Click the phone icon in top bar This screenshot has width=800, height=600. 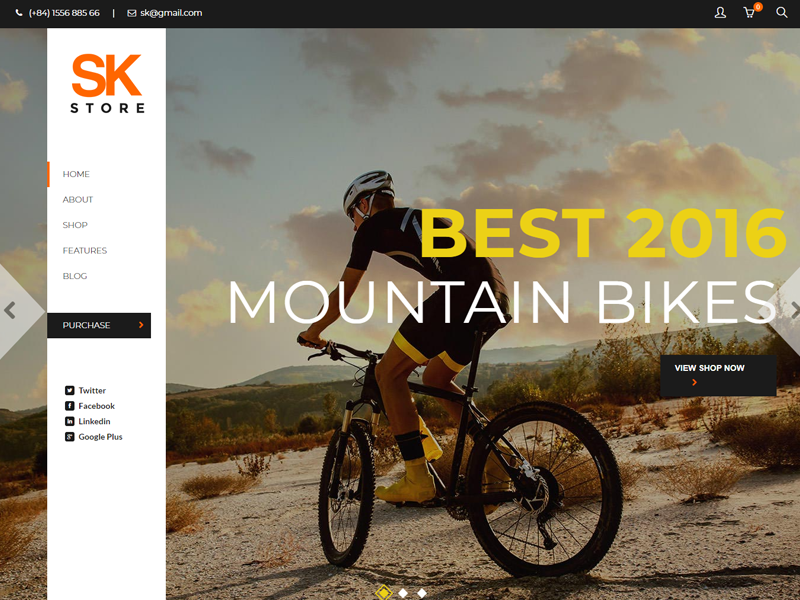coord(19,13)
